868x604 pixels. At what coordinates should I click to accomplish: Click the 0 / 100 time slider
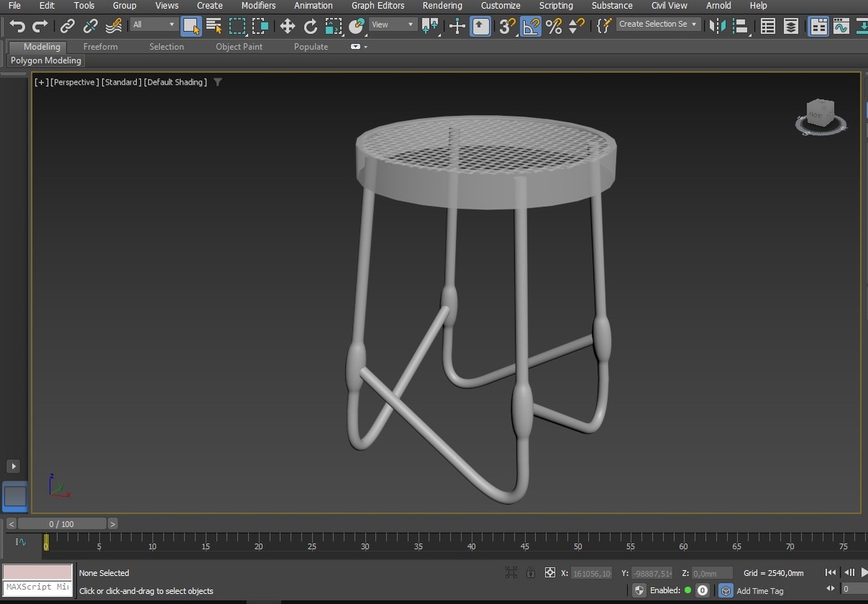click(61, 524)
